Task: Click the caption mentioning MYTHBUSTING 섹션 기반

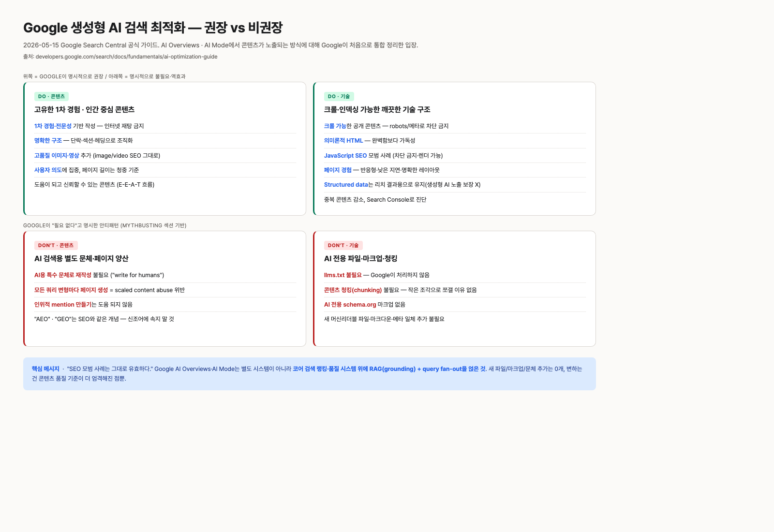Action: pos(105,225)
